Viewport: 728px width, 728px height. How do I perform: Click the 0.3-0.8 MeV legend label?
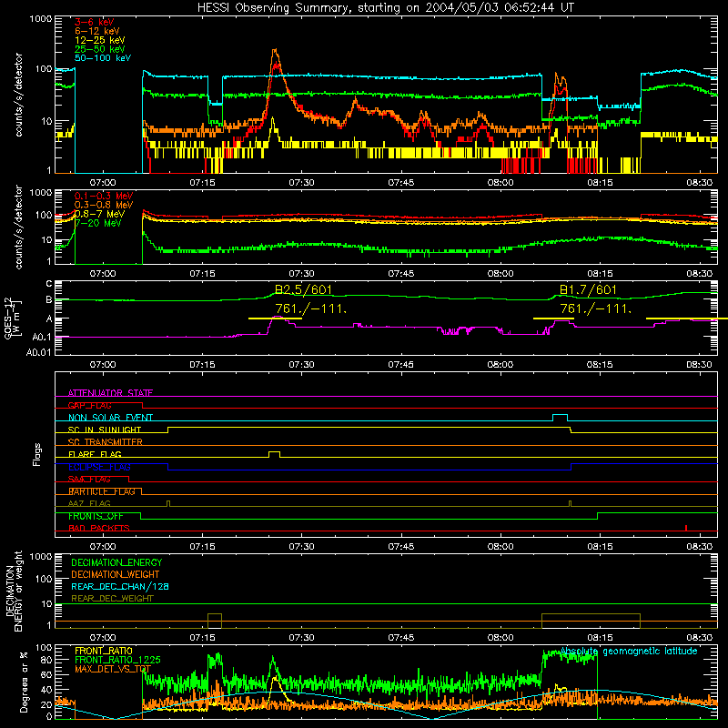point(104,205)
